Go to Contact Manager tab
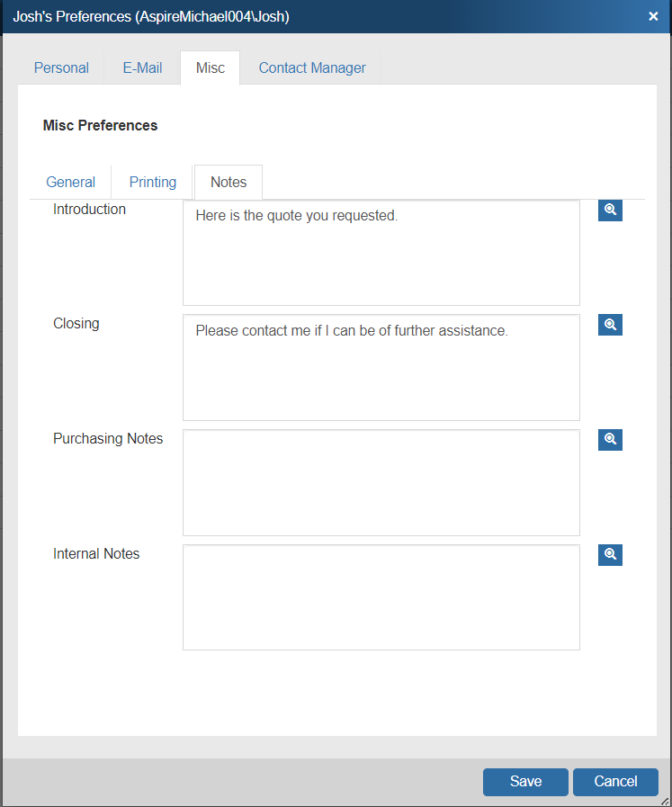This screenshot has height=807, width=672. pyautogui.click(x=312, y=67)
